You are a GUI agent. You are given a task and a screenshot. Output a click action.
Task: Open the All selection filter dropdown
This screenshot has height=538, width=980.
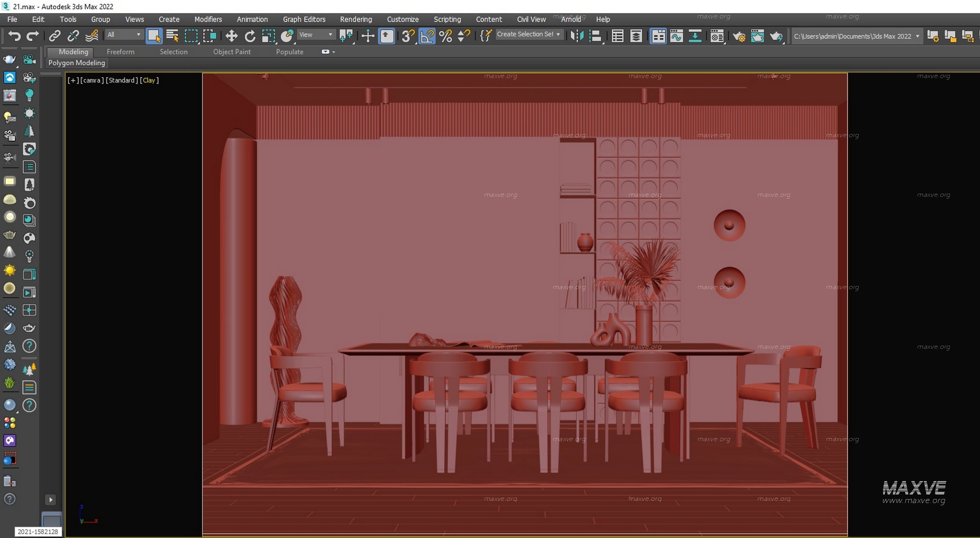click(x=124, y=35)
